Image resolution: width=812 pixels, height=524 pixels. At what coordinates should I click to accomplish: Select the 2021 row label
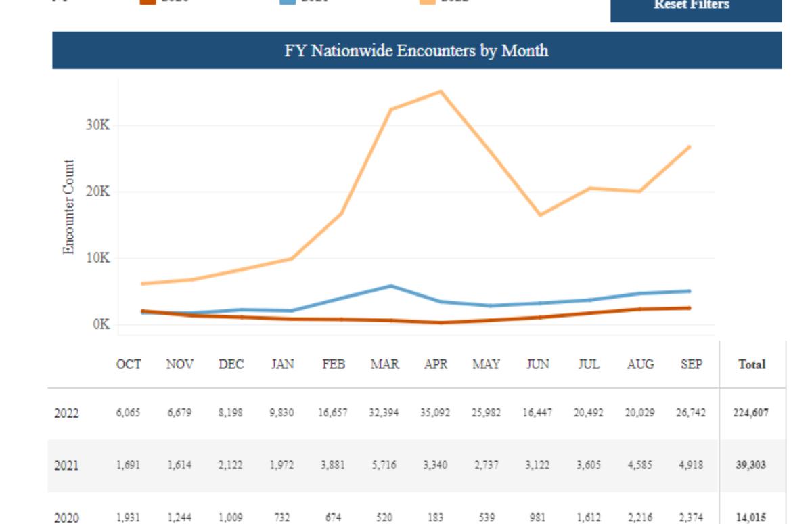tap(66, 466)
